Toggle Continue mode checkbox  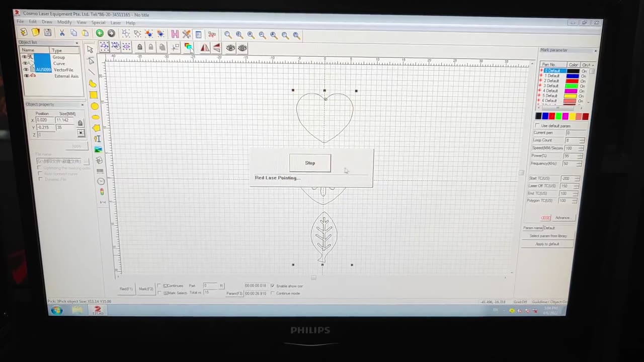[272, 293]
